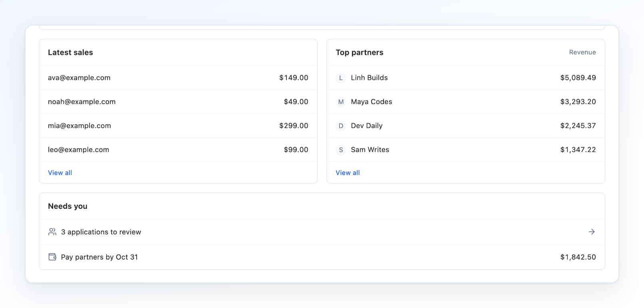Click the wallet icon beside Pay partners

52,257
